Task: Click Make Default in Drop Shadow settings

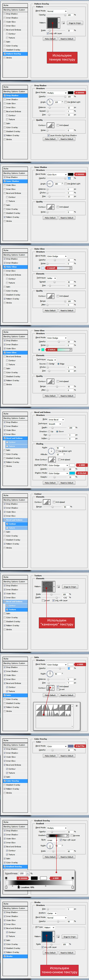Action: pos(50,139)
